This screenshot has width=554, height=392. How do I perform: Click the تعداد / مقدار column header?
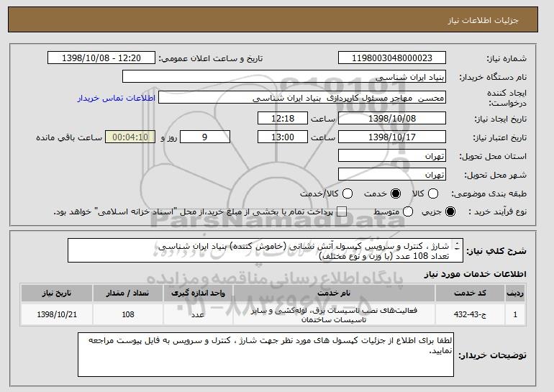[127, 293]
